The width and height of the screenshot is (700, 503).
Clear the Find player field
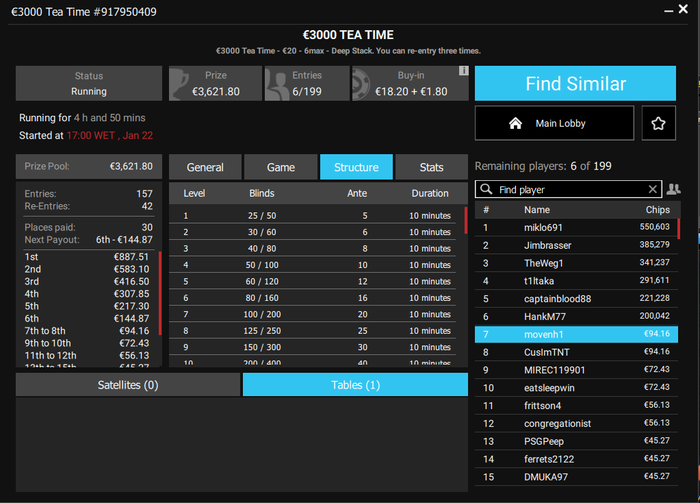652,189
